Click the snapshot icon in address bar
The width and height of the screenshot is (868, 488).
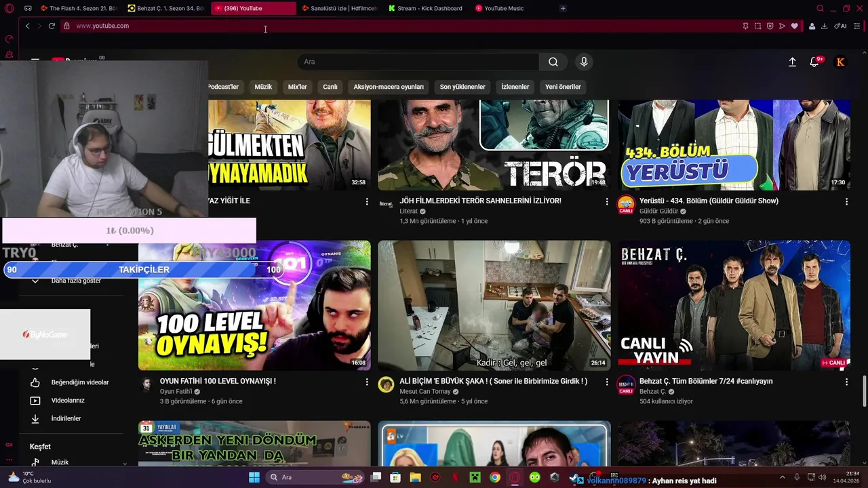point(757,26)
